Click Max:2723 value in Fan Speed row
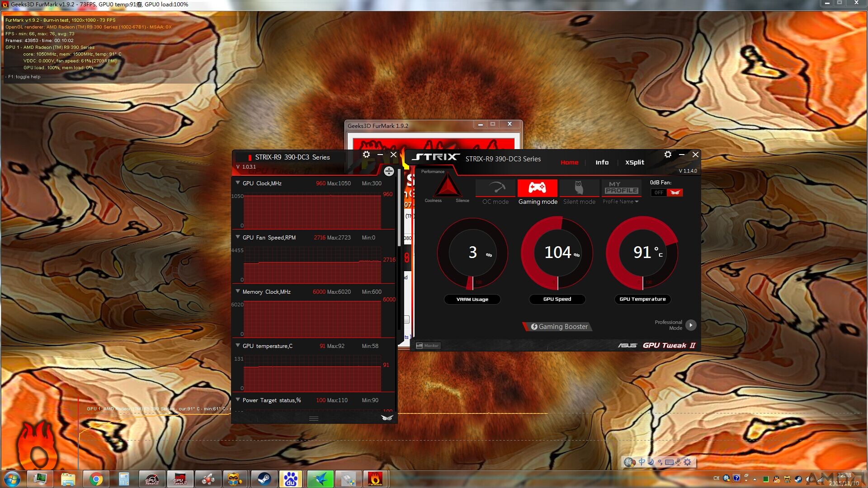The image size is (868, 488). point(339,237)
